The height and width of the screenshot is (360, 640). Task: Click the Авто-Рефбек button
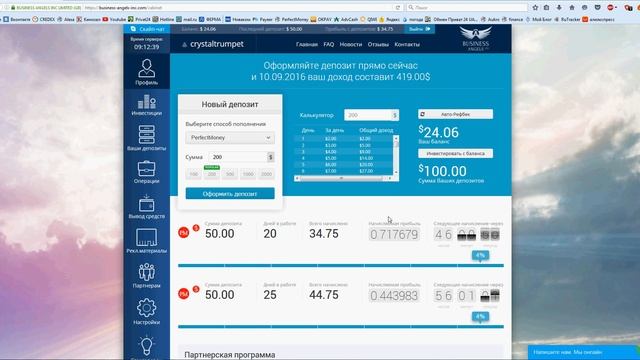(x=455, y=114)
